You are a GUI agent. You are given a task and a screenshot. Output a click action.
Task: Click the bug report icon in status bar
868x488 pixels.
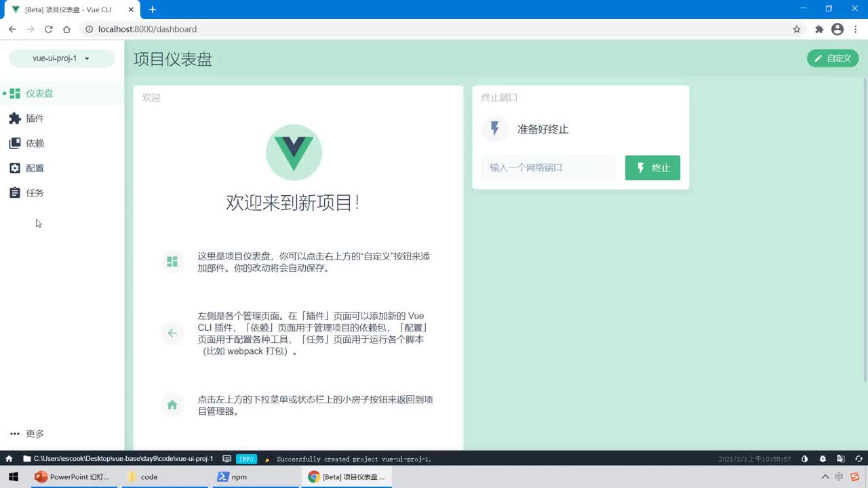tap(823, 459)
